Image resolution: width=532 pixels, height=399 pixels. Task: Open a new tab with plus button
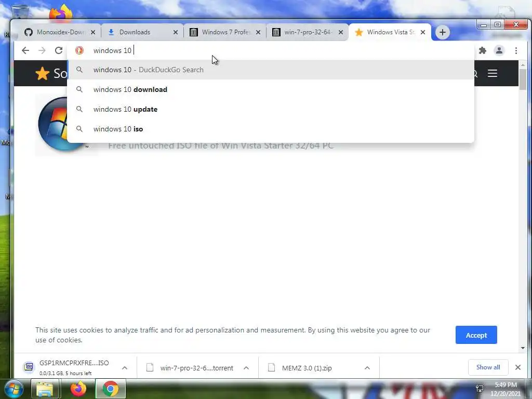point(443,32)
